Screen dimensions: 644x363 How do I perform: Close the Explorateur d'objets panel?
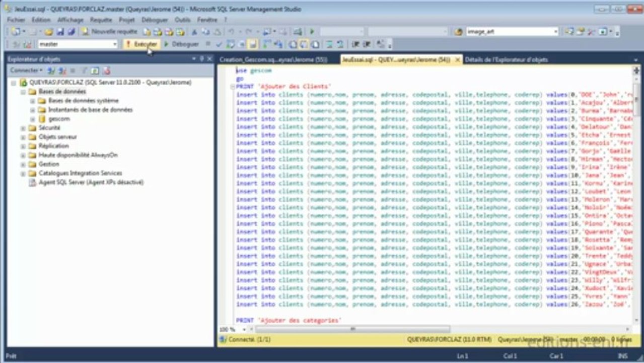tap(209, 59)
